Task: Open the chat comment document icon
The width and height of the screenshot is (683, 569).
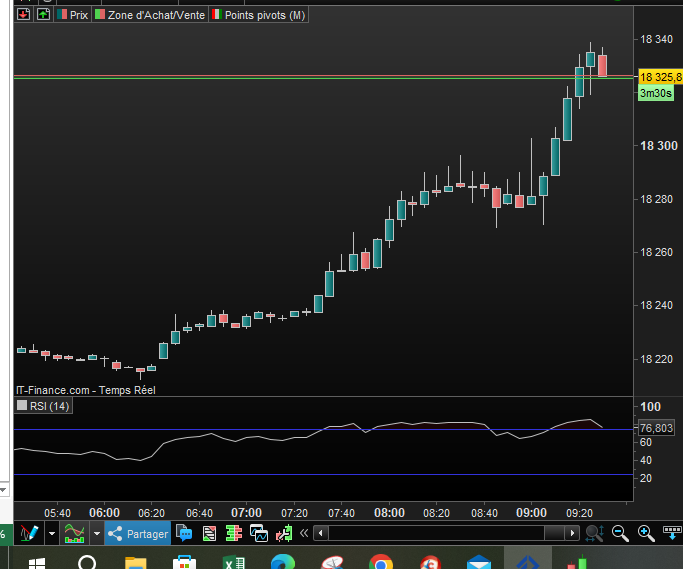Action: click(184, 533)
